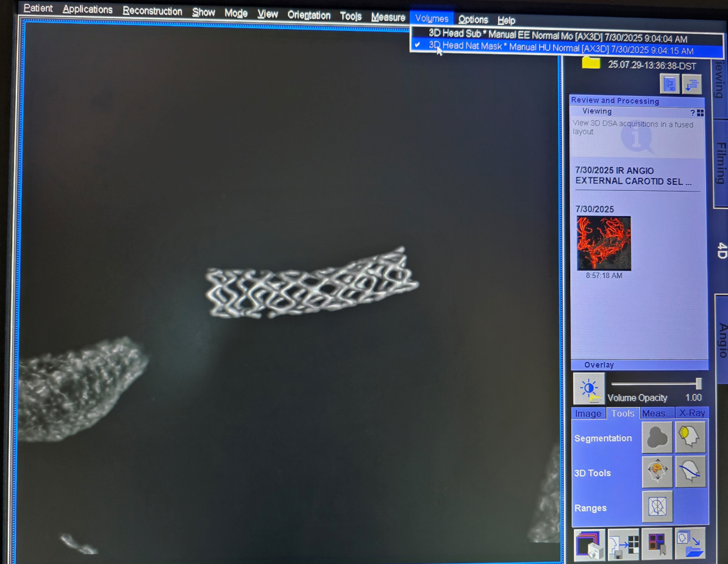Click the head with blue curve 3D Tools icon

coord(690,471)
